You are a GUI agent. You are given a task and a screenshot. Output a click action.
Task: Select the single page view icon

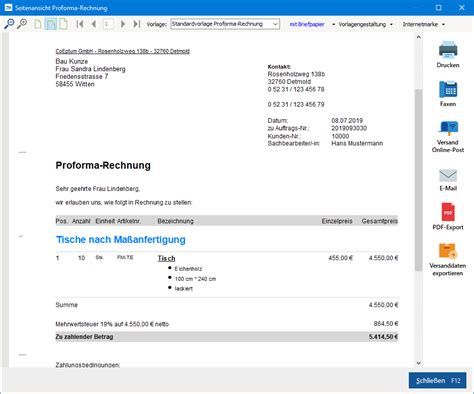pos(38,24)
